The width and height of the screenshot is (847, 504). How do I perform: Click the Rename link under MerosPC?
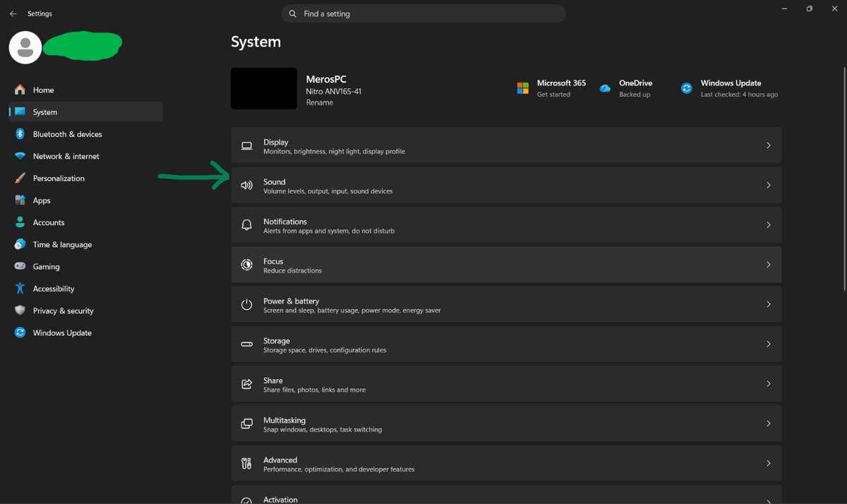[x=320, y=102]
